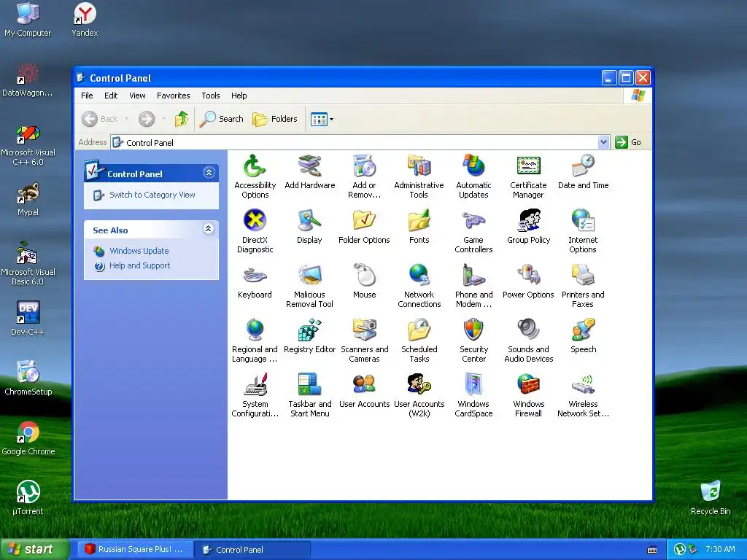Select Dev-C++ desktop shortcut

pos(28,318)
